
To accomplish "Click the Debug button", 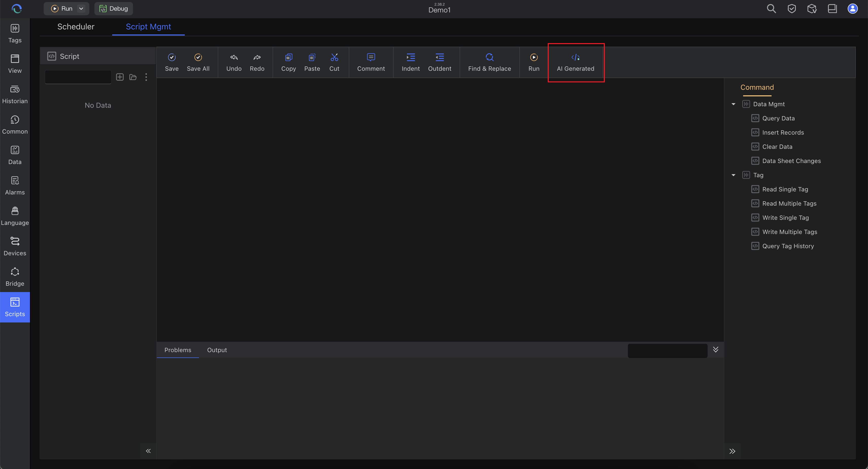I will (113, 9).
